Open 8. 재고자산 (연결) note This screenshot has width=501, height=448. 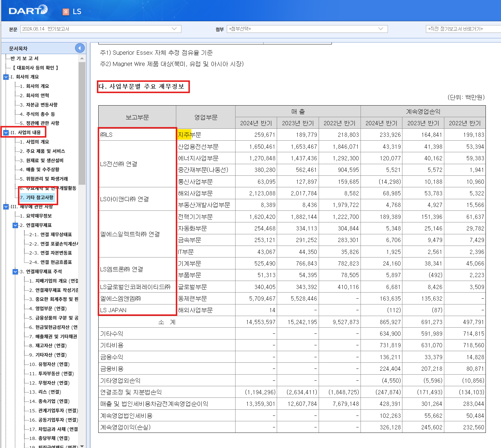[48, 346]
